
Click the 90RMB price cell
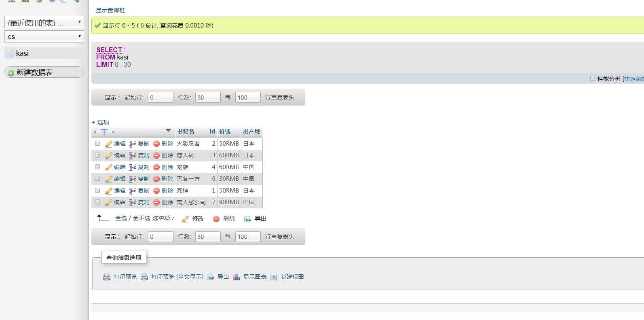pos(229,202)
